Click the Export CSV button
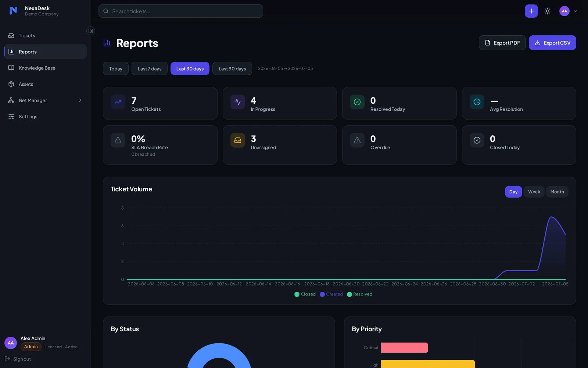The width and height of the screenshot is (588, 368). pos(552,43)
